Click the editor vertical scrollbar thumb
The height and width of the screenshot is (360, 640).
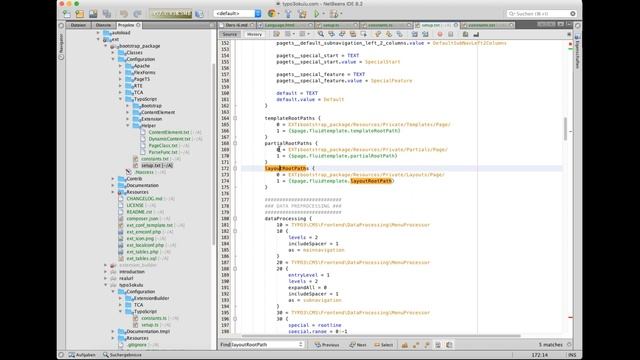coord(565,129)
